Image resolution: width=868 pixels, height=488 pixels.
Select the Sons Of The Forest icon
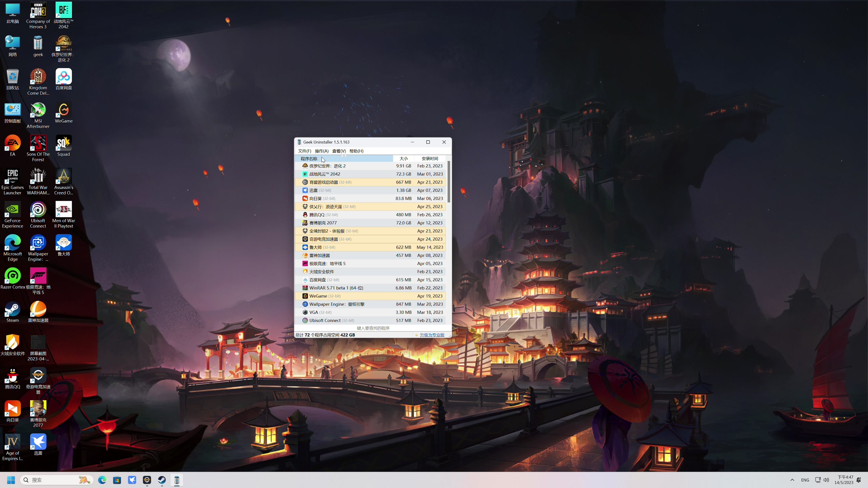click(38, 148)
